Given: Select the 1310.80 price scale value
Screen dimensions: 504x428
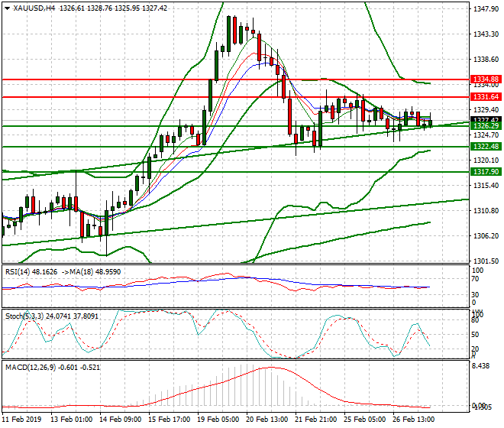Looking at the screenshot, I should click(486, 211).
